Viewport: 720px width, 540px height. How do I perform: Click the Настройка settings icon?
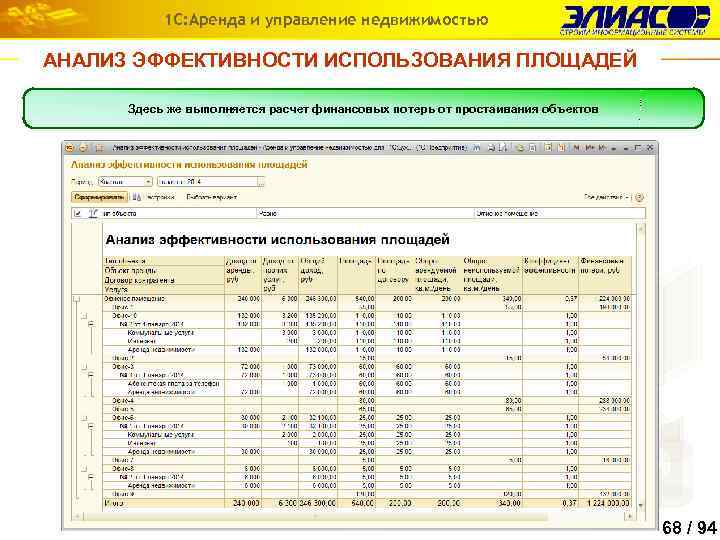tap(136, 197)
